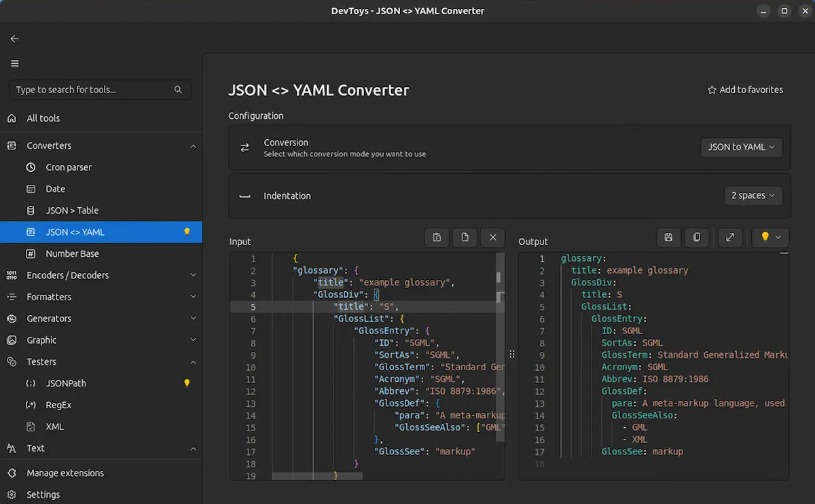Click the Number Base hash icon

(x=31, y=253)
